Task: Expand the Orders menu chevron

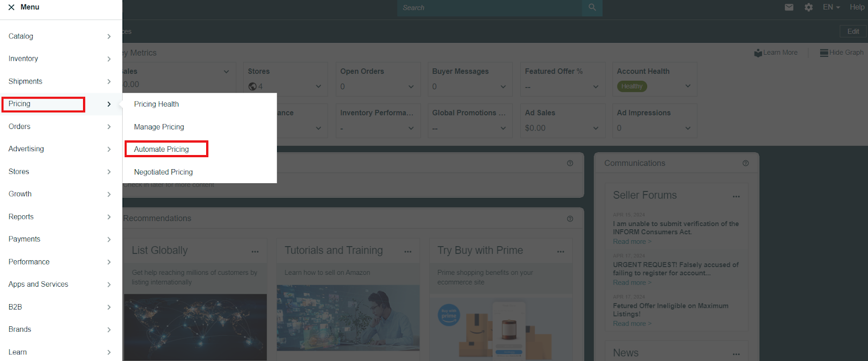Action: 109,126
